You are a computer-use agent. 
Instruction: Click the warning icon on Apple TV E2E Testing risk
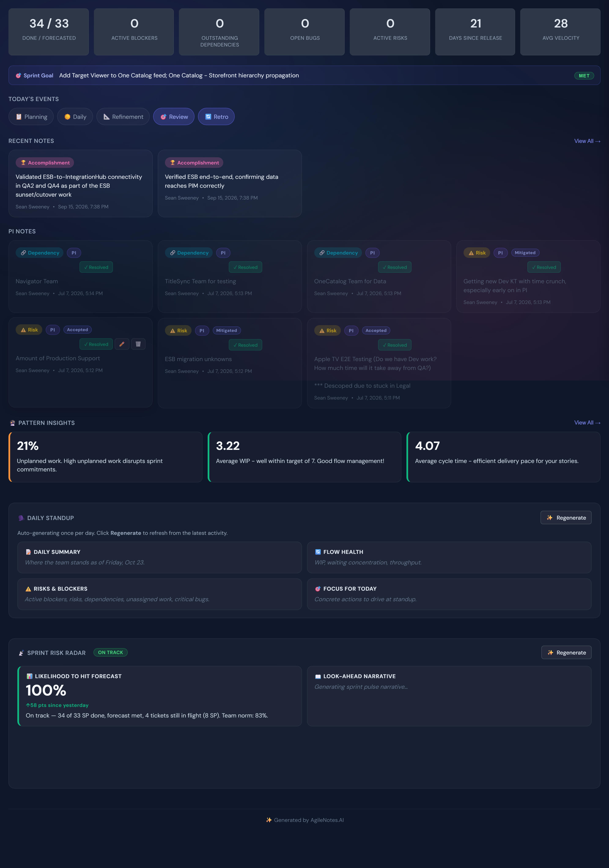322,331
